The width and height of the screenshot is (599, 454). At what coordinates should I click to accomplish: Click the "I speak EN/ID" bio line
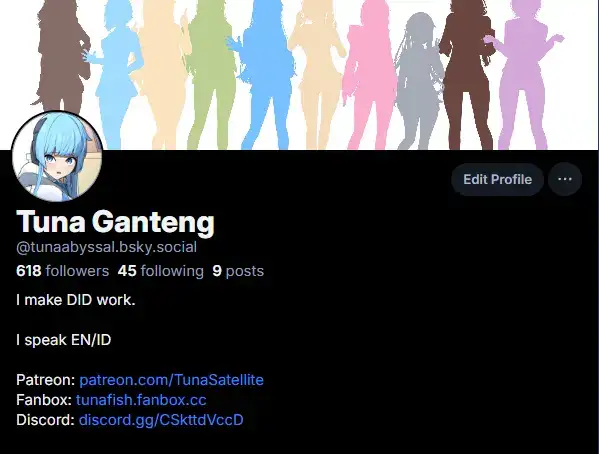tap(63, 340)
